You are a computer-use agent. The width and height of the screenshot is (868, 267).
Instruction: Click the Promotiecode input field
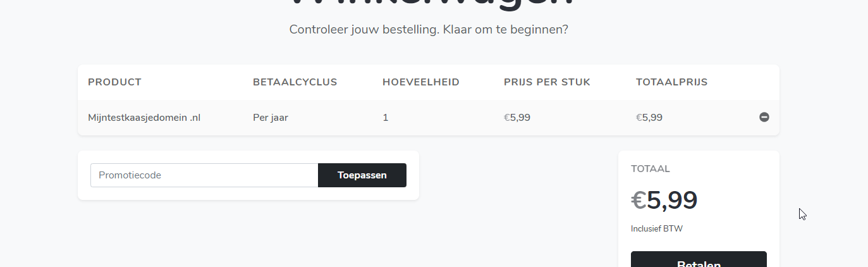click(x=204, y=175)
